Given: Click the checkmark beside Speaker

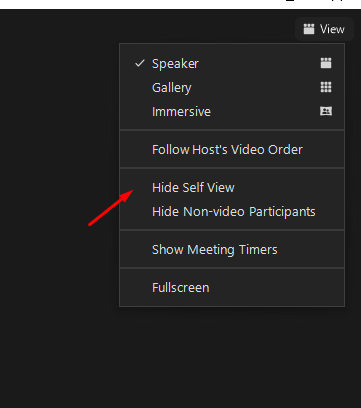Looking at the screenshot, I should pyautogui.click(x=140, y=63).
